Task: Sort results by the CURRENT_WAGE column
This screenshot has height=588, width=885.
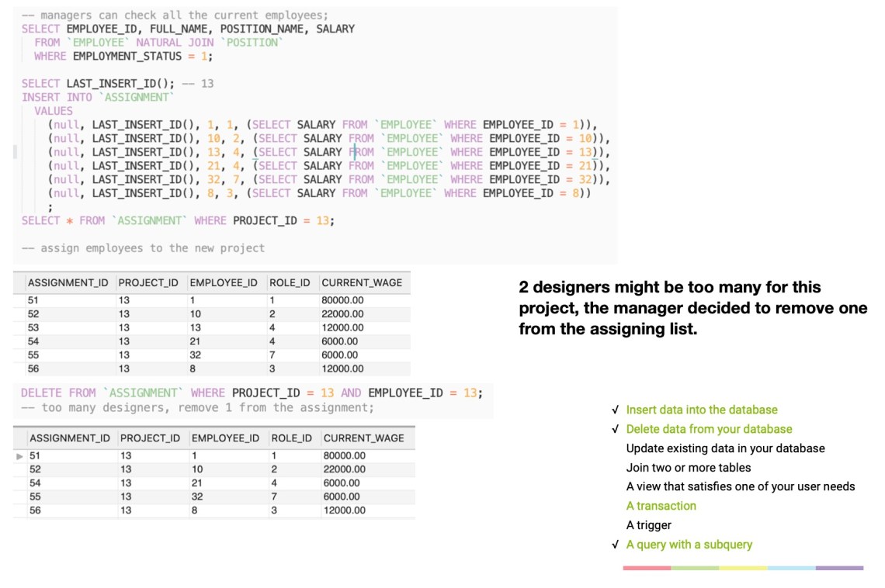Action: (x=365, y=283)
